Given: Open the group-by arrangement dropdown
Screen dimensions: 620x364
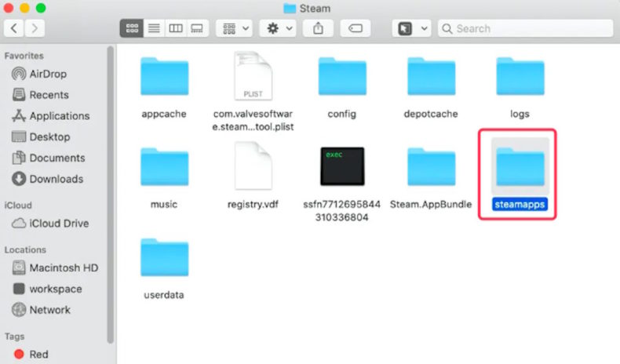Looking at the screenshot, I should (235, 28).
